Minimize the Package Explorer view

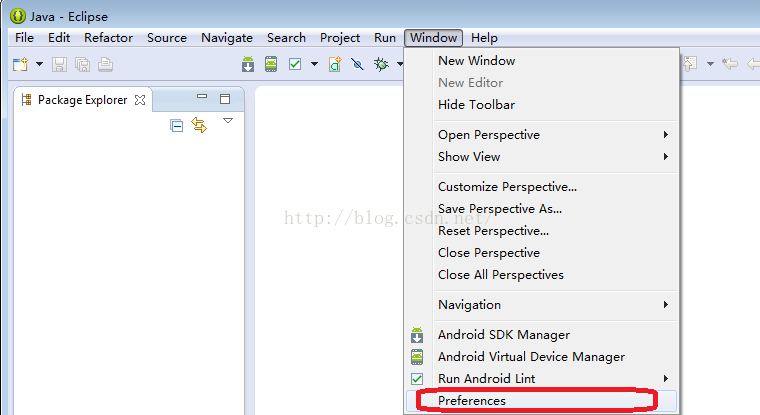202,96
